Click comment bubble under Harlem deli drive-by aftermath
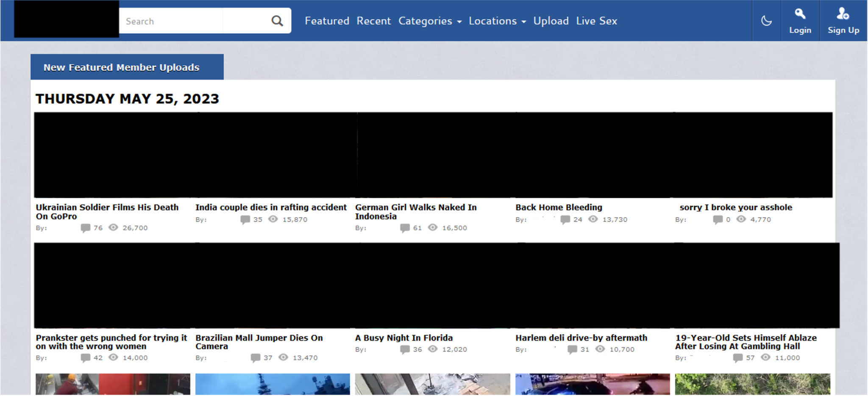868x396 pixels. pyautogui.click(x=572, y=349)
